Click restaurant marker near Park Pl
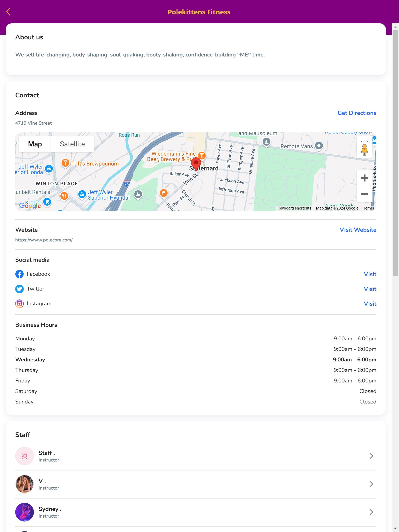The image size is (399, 532). [164, 193]
